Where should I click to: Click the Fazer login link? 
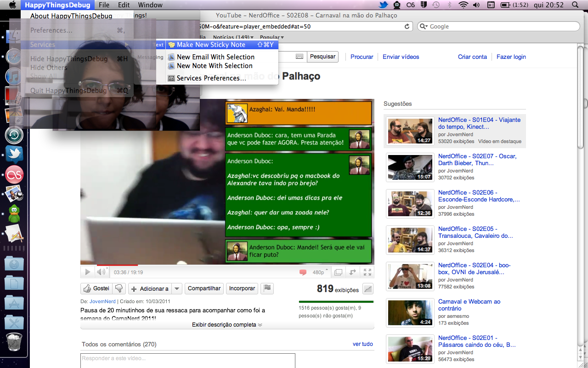coord(511,57)
